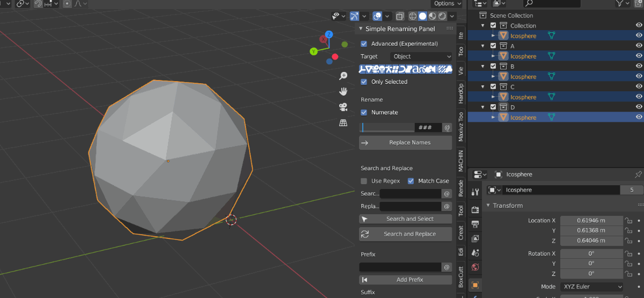This screenshot has height=298, width=644.
Task: Open the Rende sidebar tab
Action: (x=460, y=188)
